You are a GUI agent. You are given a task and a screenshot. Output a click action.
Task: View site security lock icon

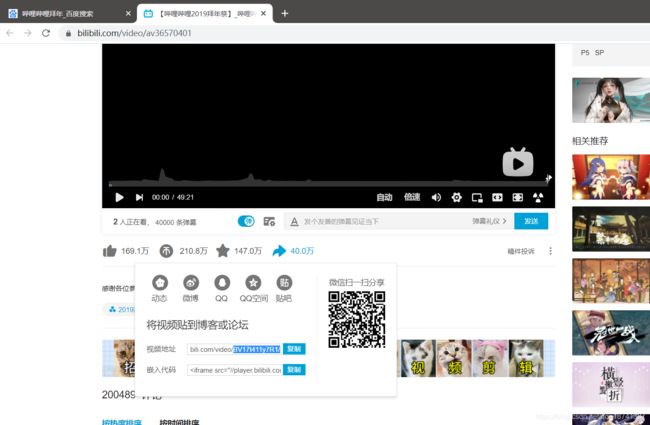click(68, 34)
